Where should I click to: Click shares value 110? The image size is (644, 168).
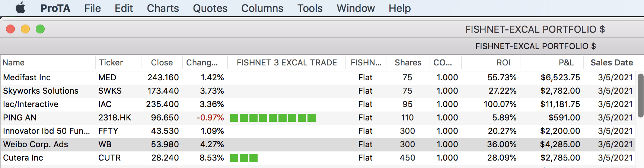pyautogui.click(x=407, y=117)
